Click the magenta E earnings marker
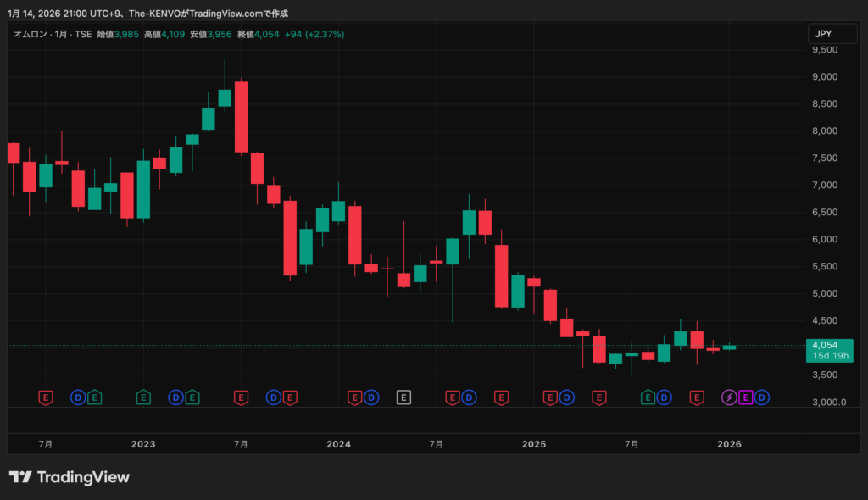Image resolution: width=868 pixels, height=500 pixels. [746, 397]
